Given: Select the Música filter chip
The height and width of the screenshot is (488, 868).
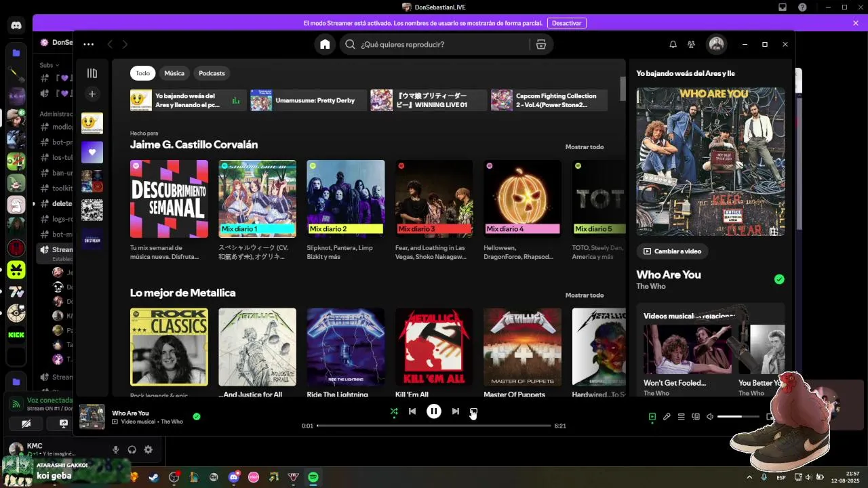Looking at the screenshot, I should pyautogui.click(x=174, y=73).
